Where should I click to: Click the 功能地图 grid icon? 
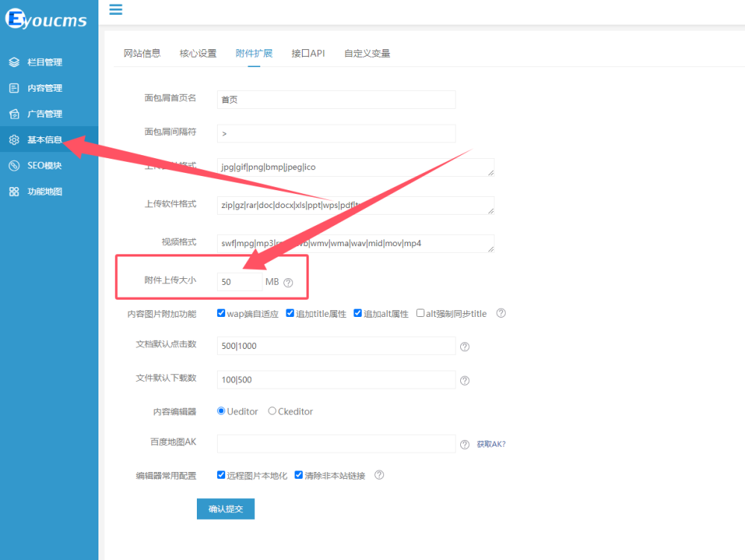14,192
